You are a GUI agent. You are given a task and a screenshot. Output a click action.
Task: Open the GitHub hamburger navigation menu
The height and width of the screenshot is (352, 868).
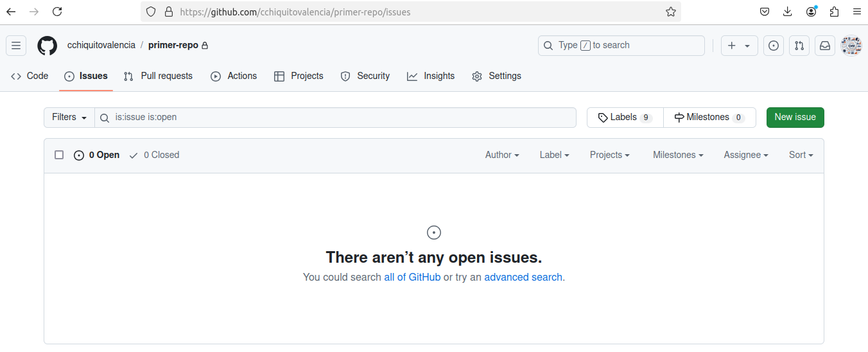16,46
